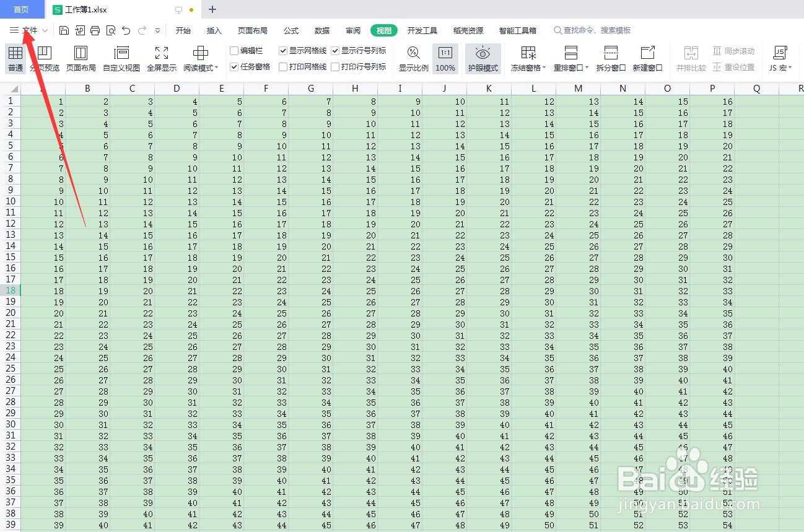804x532 pixels.
Task: Check 打印行号列标 print headings
Action: [335, 67]
